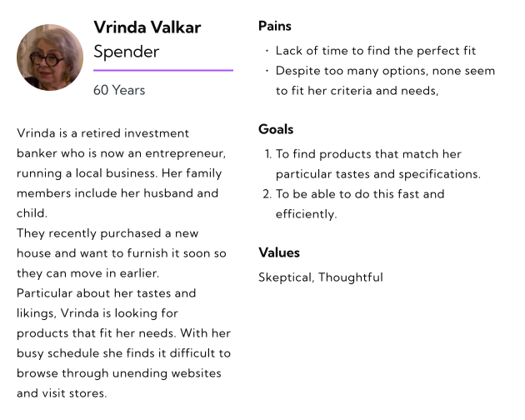Click goal 1 about finding matching products
This screenshot has width=525, height=420.
378,164
